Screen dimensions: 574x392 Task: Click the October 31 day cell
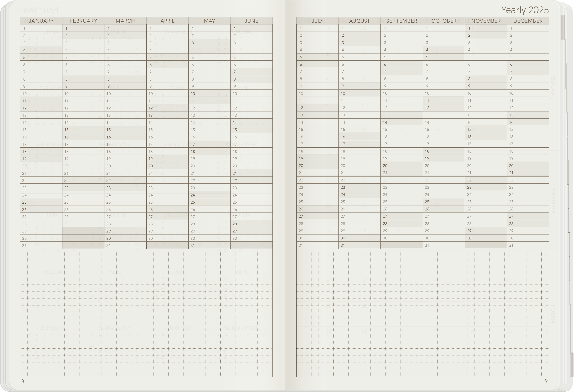pos(444,245)
